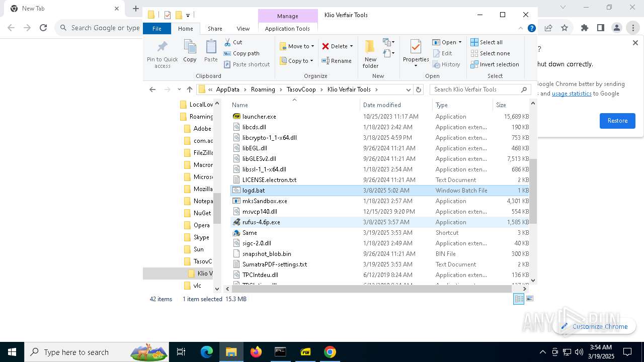The width and height of the screenshot is (644, 362).
Task: Select the Opera folder in tree
Action: coord(197,225)
